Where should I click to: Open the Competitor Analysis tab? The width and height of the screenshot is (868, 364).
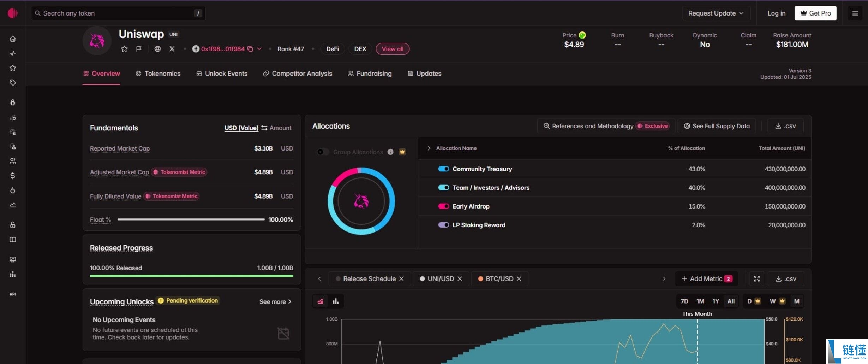click(298, 74)
